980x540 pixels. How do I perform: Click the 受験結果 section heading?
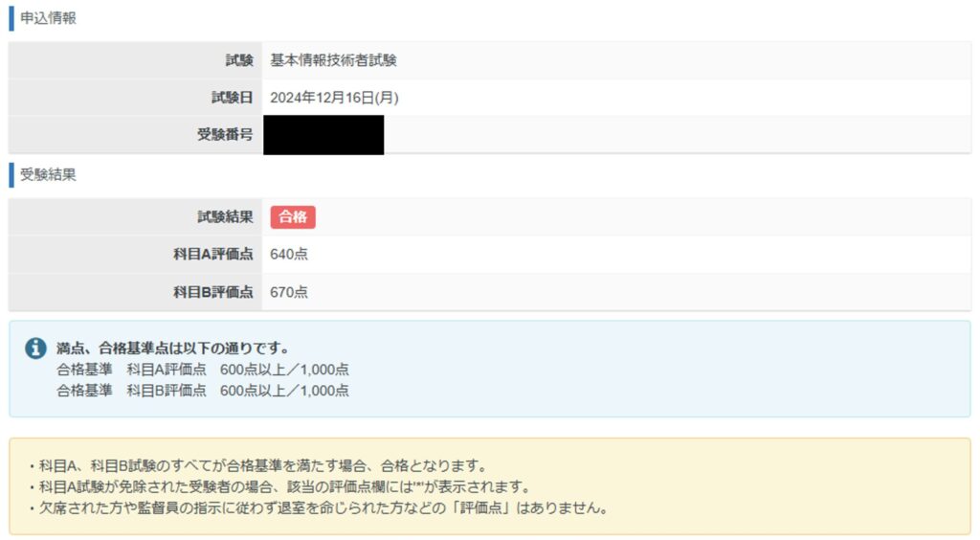(x=48, y=175)
